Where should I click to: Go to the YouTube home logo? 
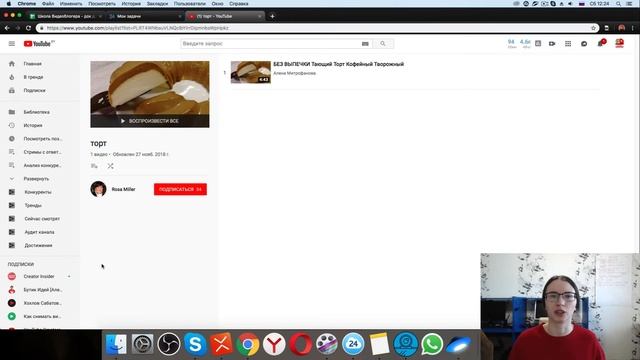point(38,44)
